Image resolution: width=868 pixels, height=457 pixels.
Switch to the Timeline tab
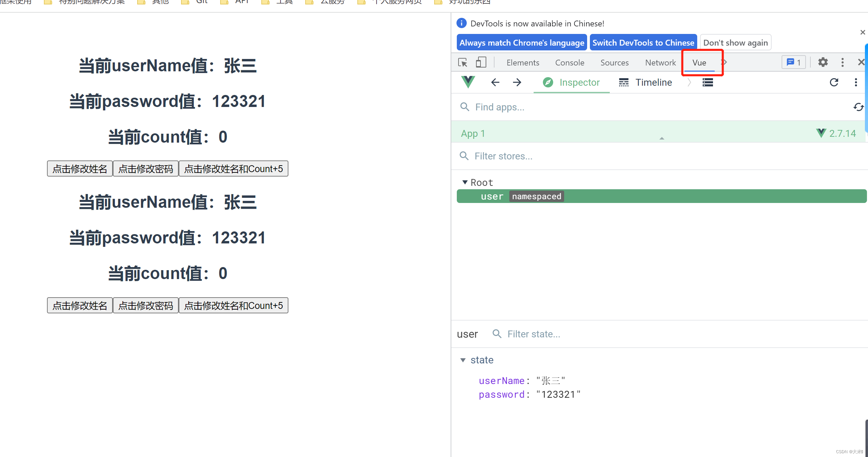pyautogui.click(x=645, y=83)
